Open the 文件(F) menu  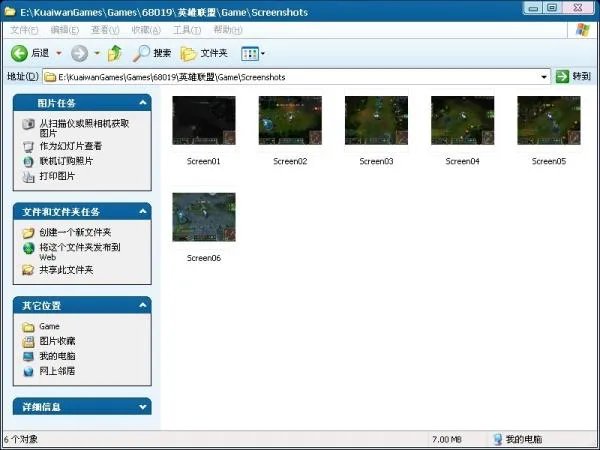24,30
